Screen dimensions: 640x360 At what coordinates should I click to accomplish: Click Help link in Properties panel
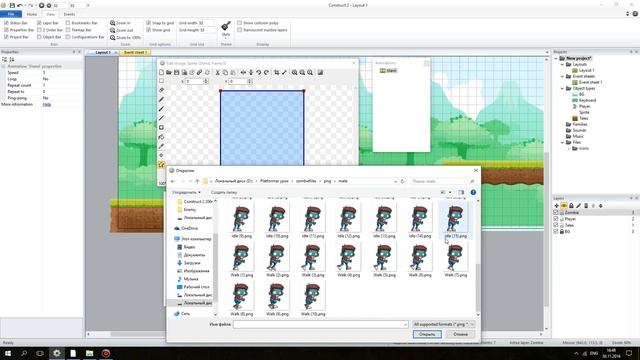tap(47, 104)
